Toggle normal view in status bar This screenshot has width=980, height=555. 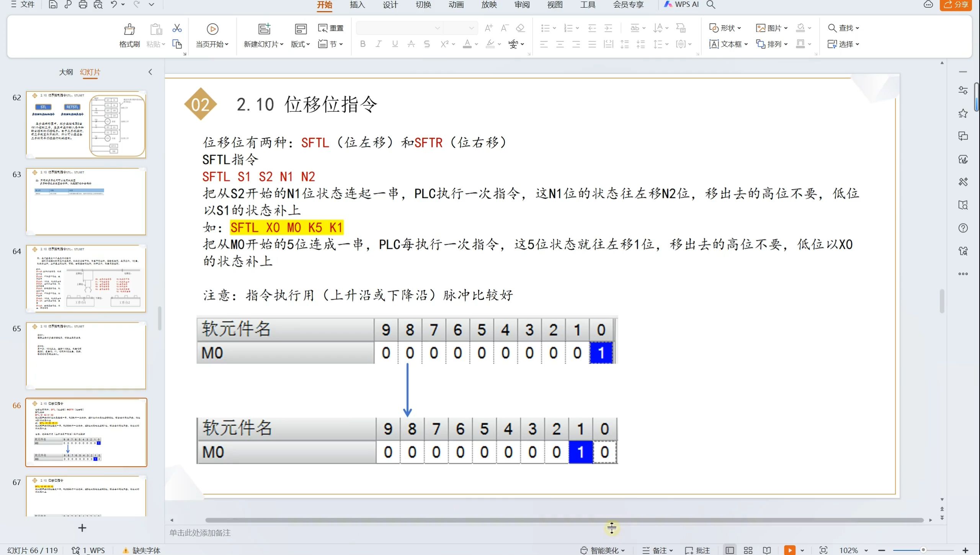point(730,550)
